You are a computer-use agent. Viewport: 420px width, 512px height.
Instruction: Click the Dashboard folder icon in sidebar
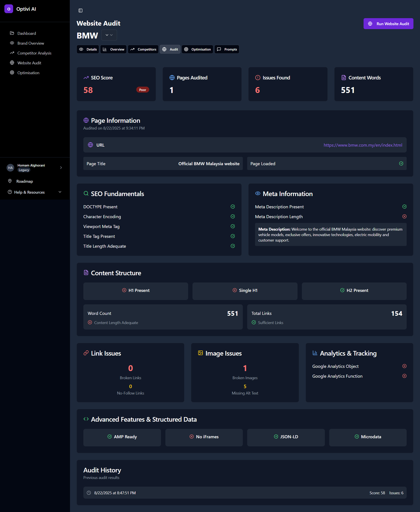[x=12, y=33]
